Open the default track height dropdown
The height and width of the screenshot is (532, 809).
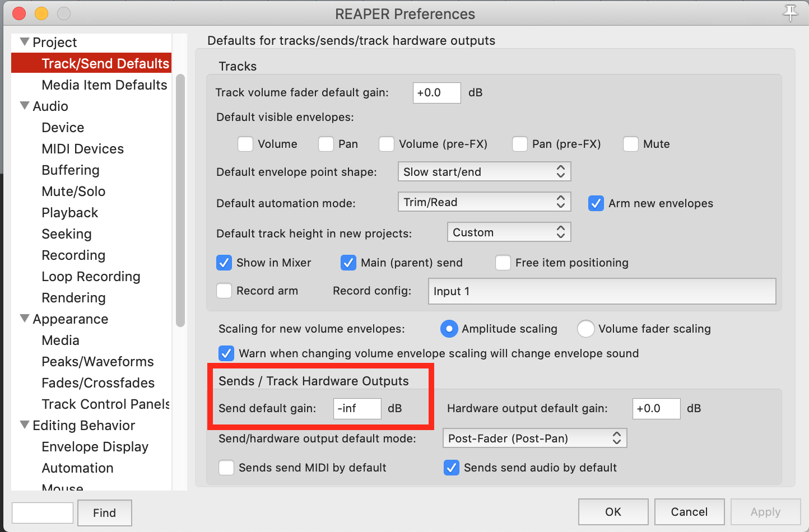pyautogui.click(x=509, y=232)
